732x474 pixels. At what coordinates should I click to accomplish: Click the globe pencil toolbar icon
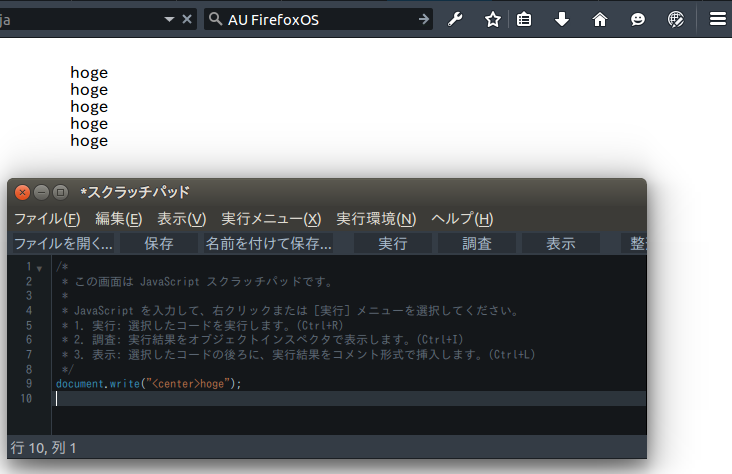(676, 20)
